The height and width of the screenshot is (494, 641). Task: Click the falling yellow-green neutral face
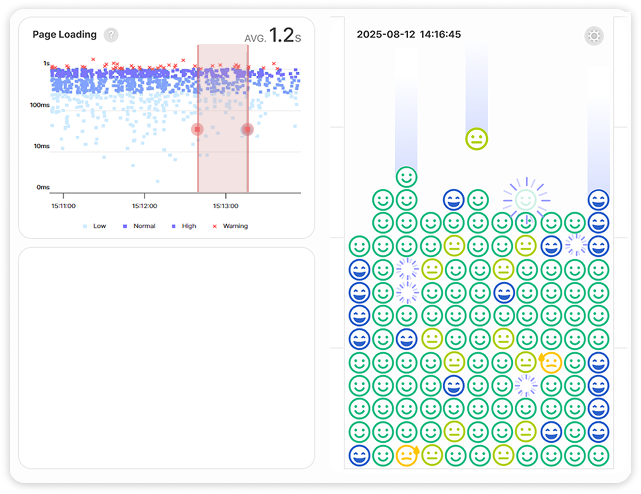477,139
